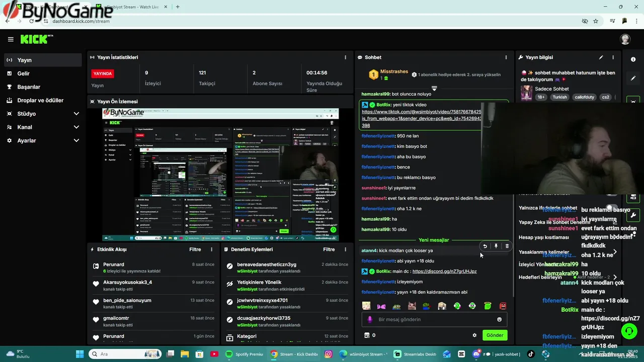Pin the atann4 chat message
The height and width of the screenshot is (362, 644).
tap(496, 246)
